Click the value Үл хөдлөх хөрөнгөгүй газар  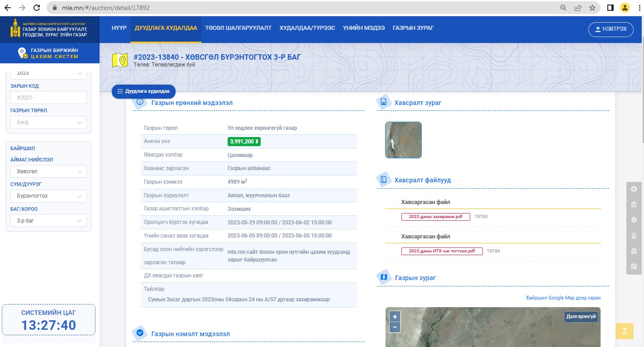pyautogui.click(x=262, y=128)
